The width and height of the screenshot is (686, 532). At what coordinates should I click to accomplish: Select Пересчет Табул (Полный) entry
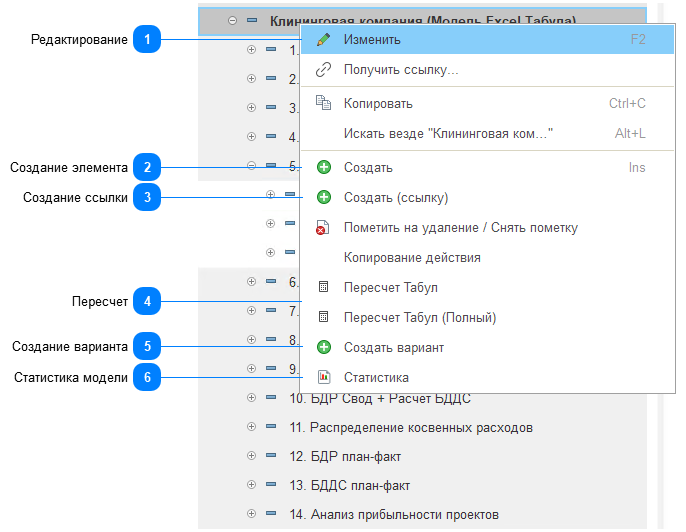[487, 317]
